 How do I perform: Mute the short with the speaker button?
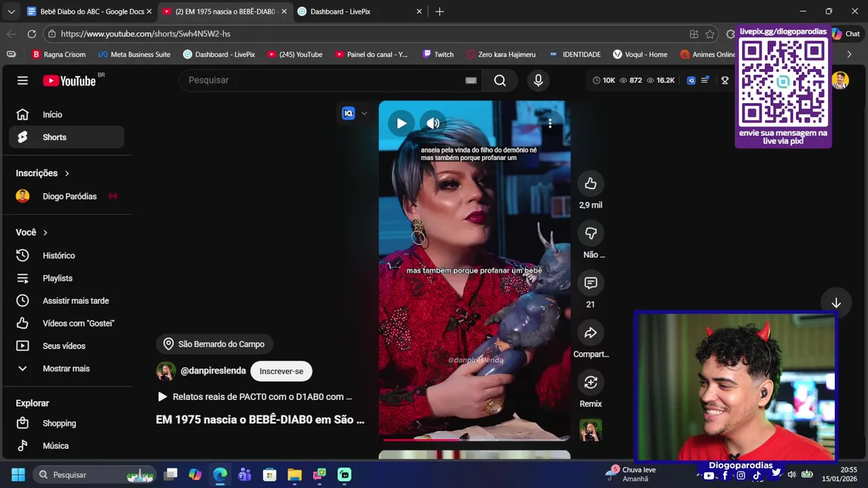[x=433, y=123]
